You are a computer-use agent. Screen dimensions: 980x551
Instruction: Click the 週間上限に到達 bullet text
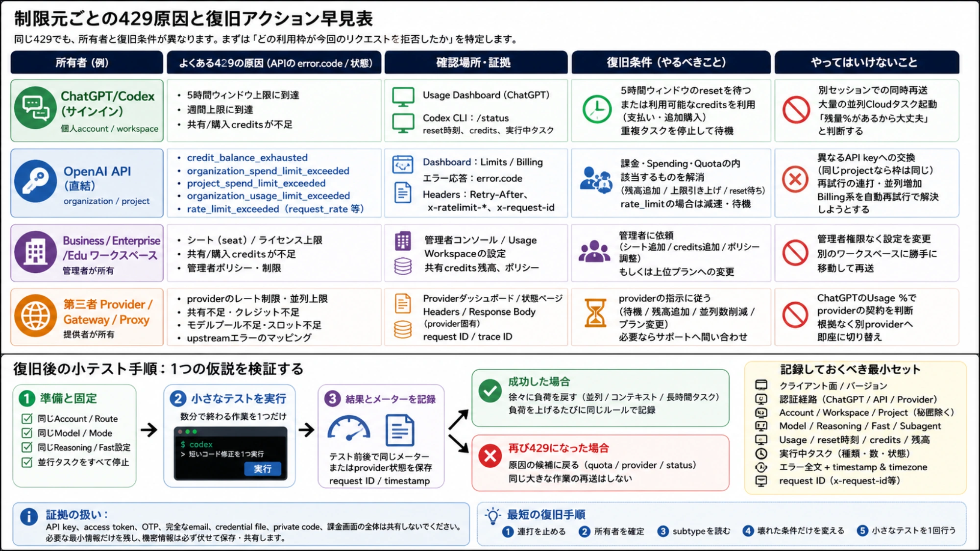point(220,110)
